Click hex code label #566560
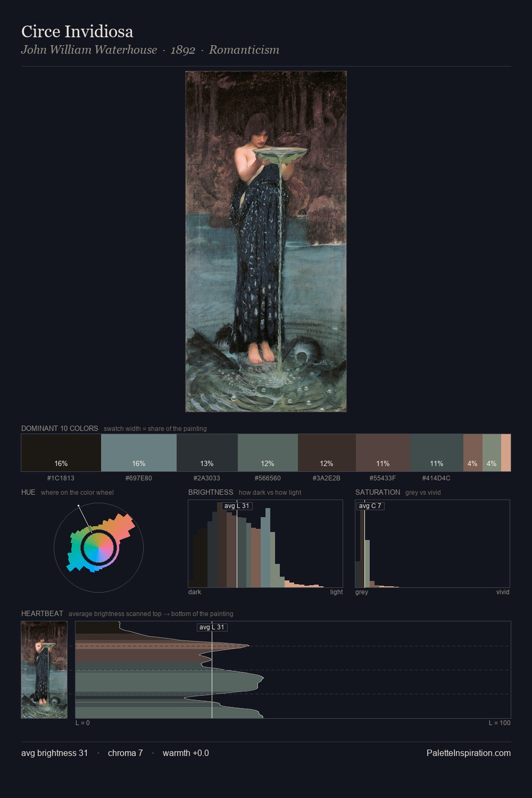 268,478
